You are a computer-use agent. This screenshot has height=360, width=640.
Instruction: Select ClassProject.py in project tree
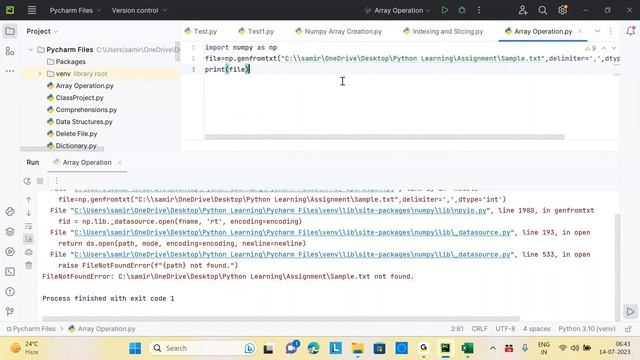(75, 98)
